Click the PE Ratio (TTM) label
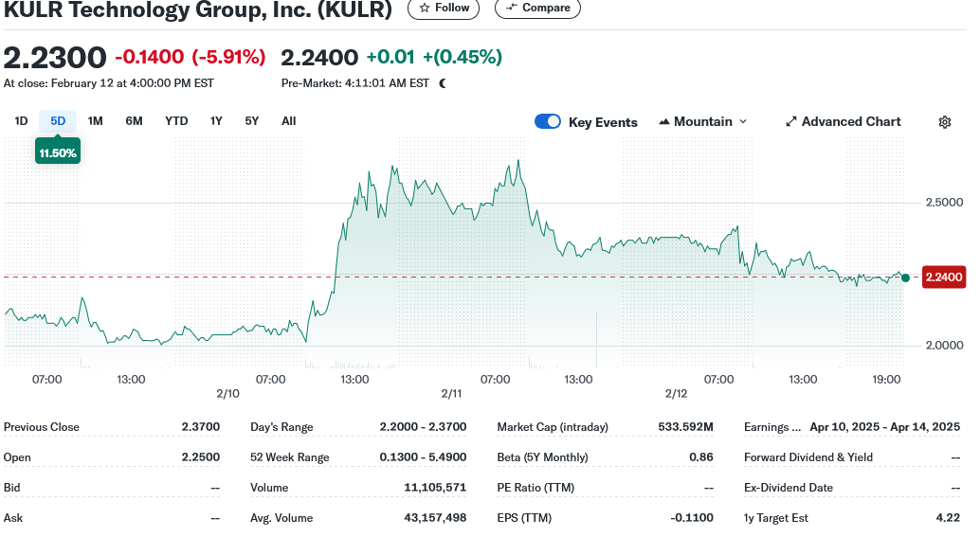Screen dimensions: 980x537 pyautogui.click(x=535, y=488)
